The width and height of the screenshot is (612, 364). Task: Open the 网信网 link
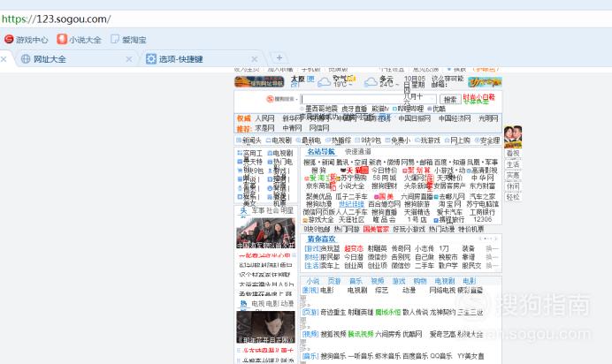[319, 128]
